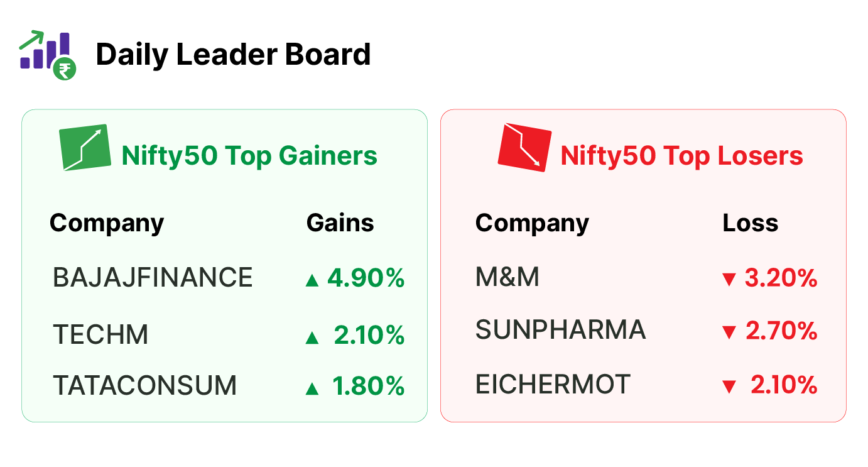Open BAJAJFINANCE company entry

[x=153, y=277]
